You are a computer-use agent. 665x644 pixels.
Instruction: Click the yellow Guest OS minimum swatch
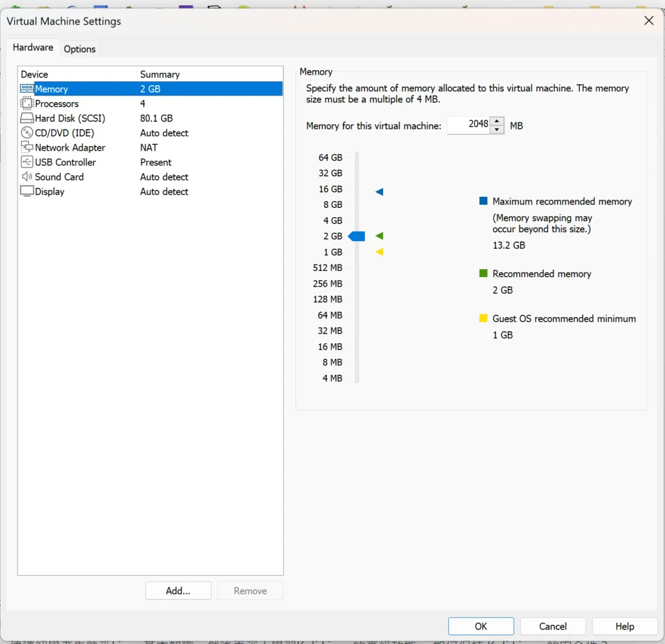point(483,318)
